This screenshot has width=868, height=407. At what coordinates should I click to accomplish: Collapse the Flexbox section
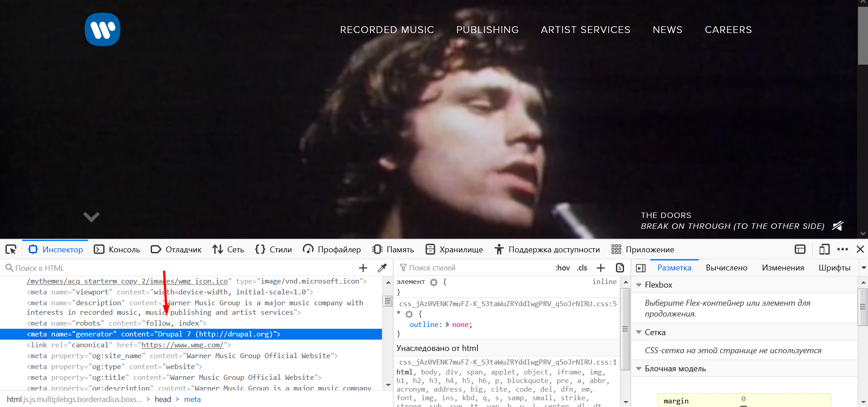click(639, 284)
